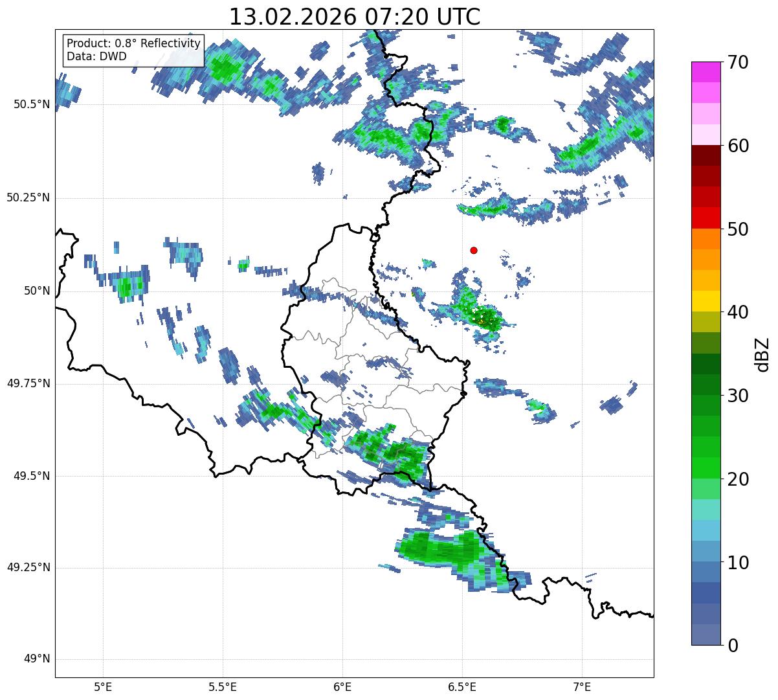Click the "7°E" longitude label
Image resolution: width=778 pixels, height=700 pixels.
(x=582, y=686)
